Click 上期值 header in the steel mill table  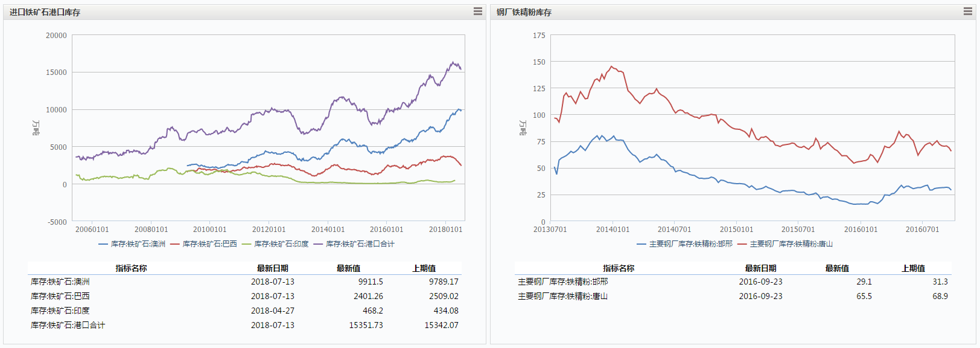(913, 268)
